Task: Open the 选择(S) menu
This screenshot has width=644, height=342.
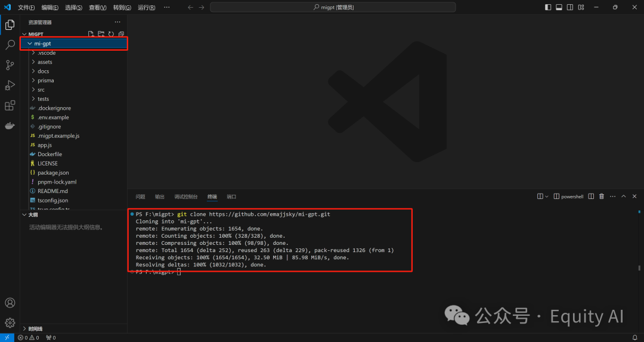Action: click(x=73, y=7)
